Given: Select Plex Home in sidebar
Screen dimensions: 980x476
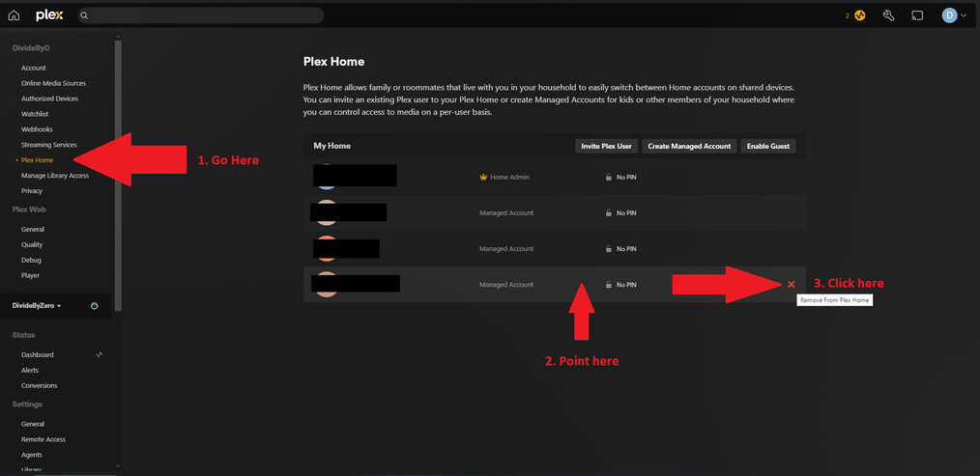Looking at the screenshot, I should [x=37, y=160].
